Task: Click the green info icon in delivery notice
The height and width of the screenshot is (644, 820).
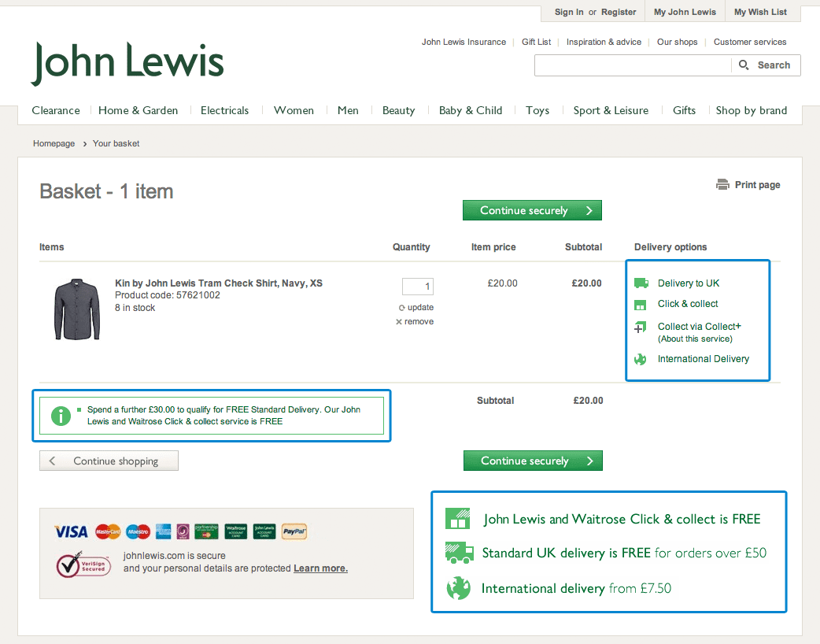Action: [x=61, y=415]
